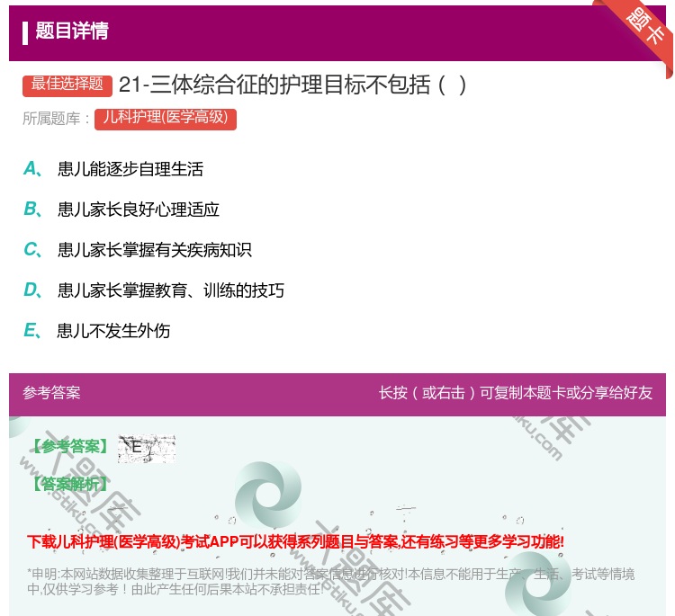The image size is (675, 616).
Task: Open the 儿科护理(医学高级) question bank tag
Action: click(166, 119)
